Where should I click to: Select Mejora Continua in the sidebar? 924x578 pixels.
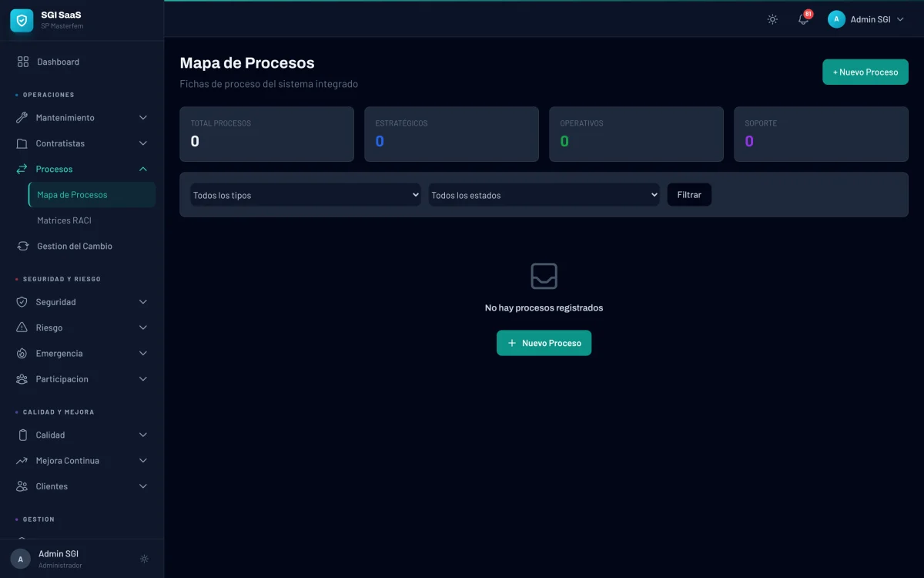point(68,460)
